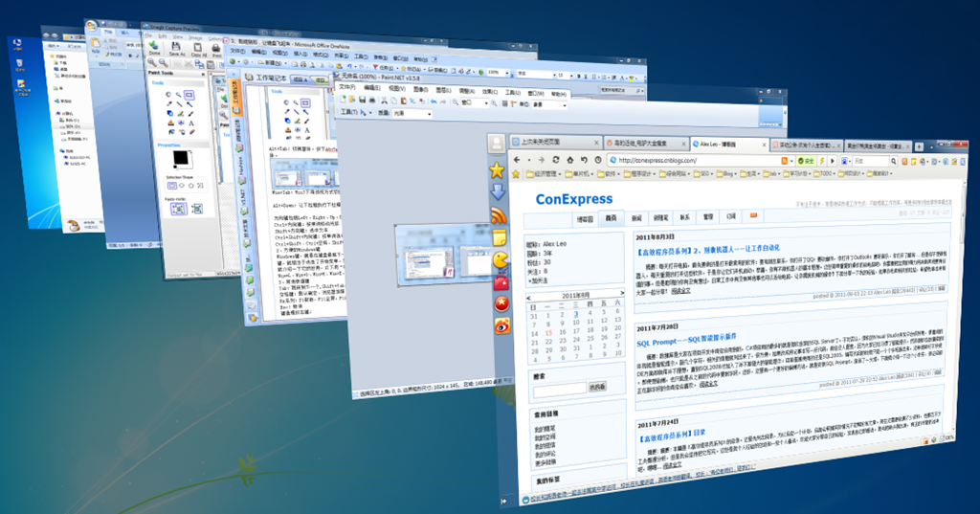Click the lightning speed-mode icon in the address bar

pos(822,161)
